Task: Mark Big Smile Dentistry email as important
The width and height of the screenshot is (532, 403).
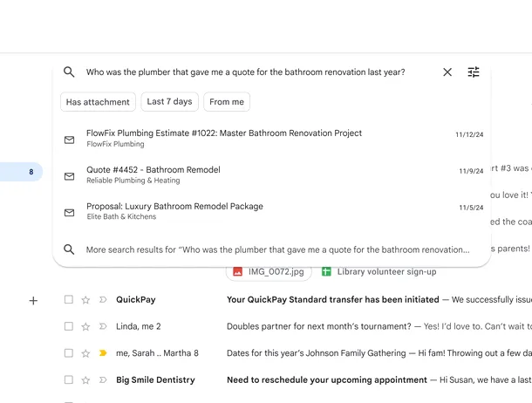Action: (x=103, y=379)
